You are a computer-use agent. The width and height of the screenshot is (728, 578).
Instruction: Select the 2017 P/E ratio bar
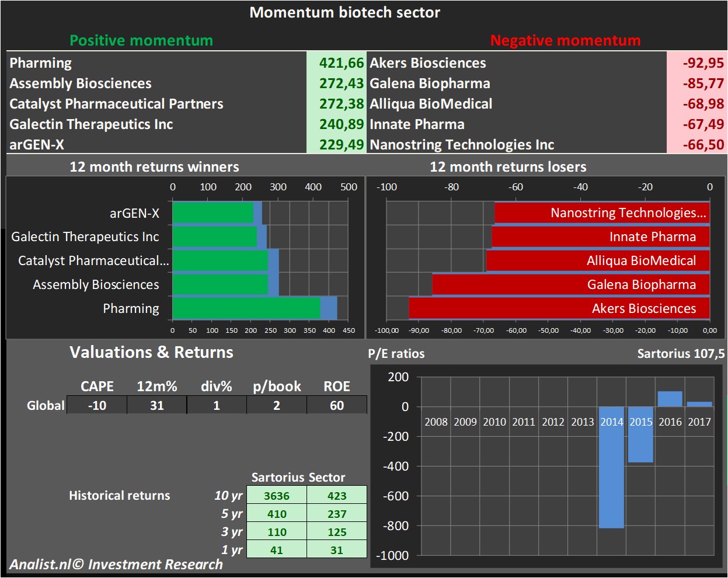coord(699,404)
